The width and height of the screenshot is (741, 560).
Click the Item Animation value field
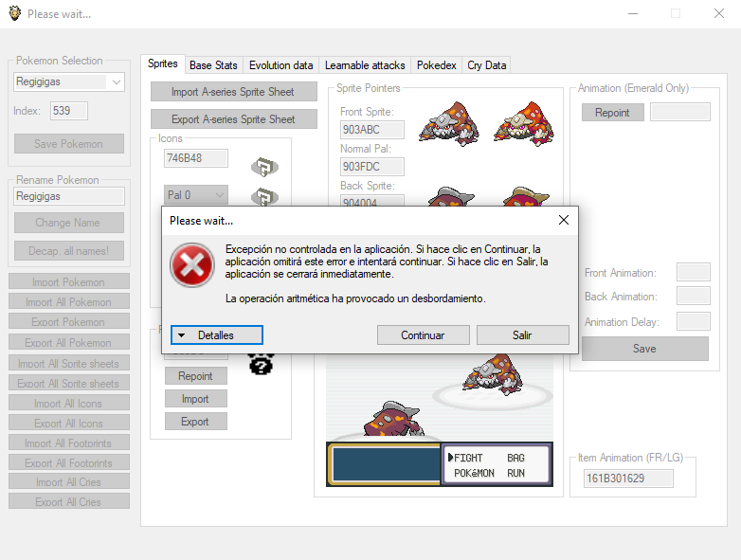628,479
